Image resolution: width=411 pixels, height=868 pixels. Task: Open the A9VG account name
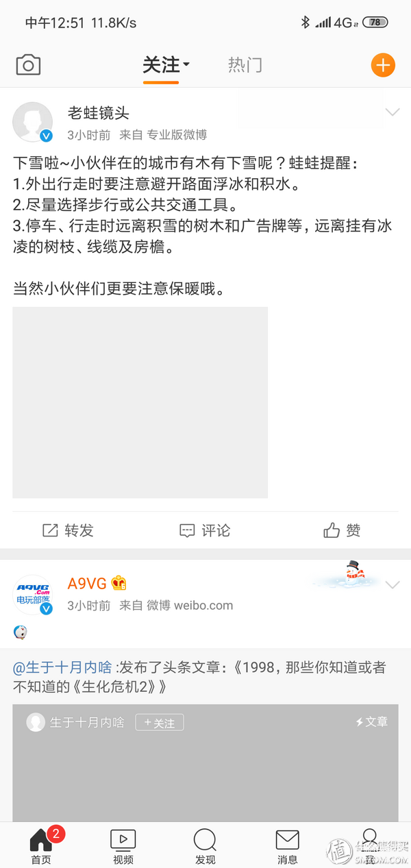pyautogui.click(x=87, y=584)
